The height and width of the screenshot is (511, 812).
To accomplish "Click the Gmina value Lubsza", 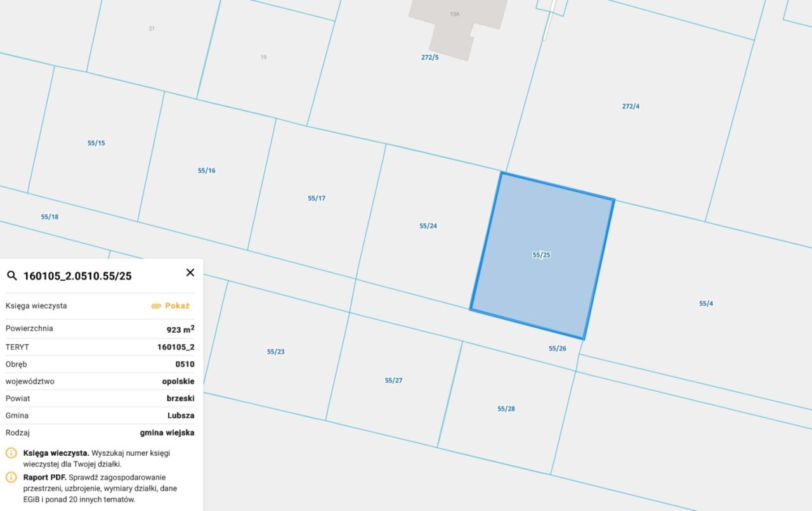I will pos(181,415).
